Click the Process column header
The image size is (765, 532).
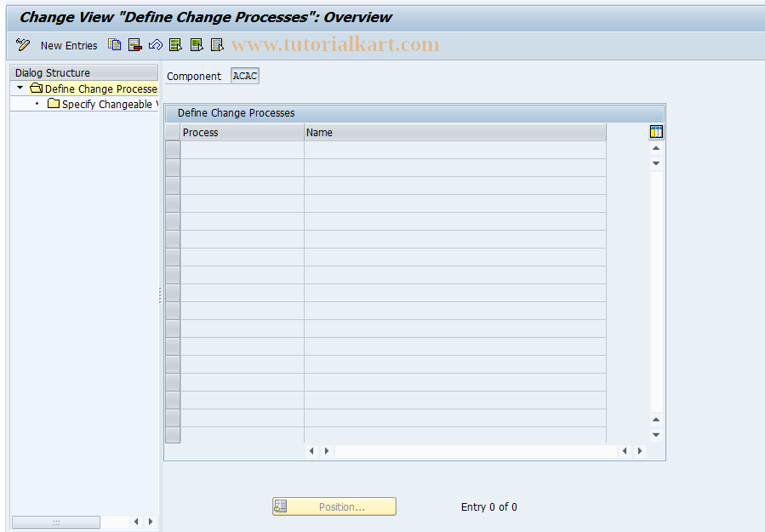coord(242,132)
